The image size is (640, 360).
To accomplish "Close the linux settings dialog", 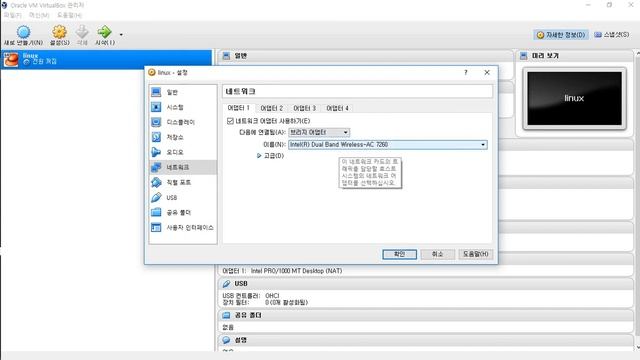I will point(487,72).
